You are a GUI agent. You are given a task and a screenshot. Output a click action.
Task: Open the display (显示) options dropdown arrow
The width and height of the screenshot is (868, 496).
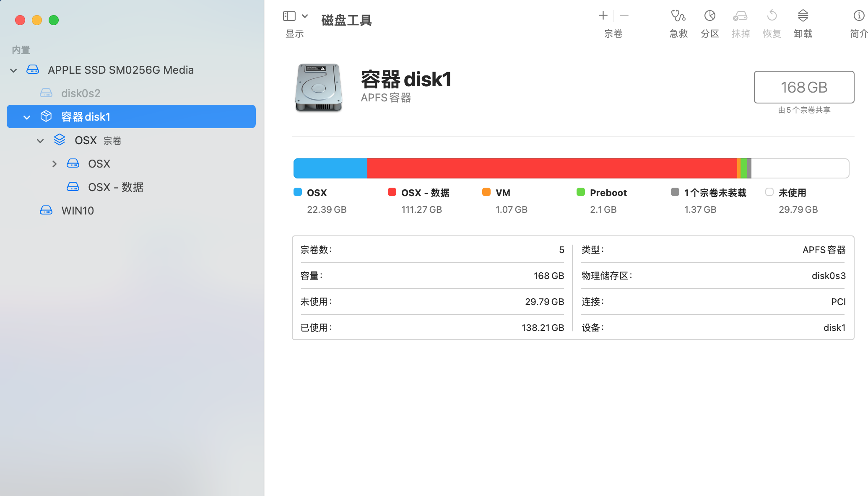305,16
